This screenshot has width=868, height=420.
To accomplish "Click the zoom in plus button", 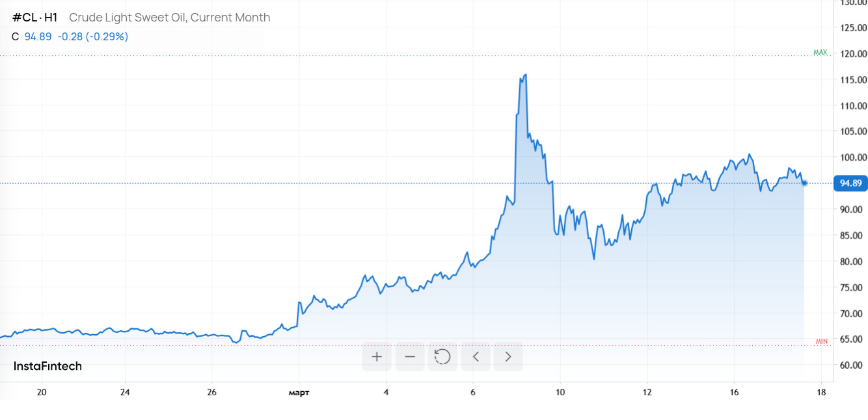I will [377, 356].
